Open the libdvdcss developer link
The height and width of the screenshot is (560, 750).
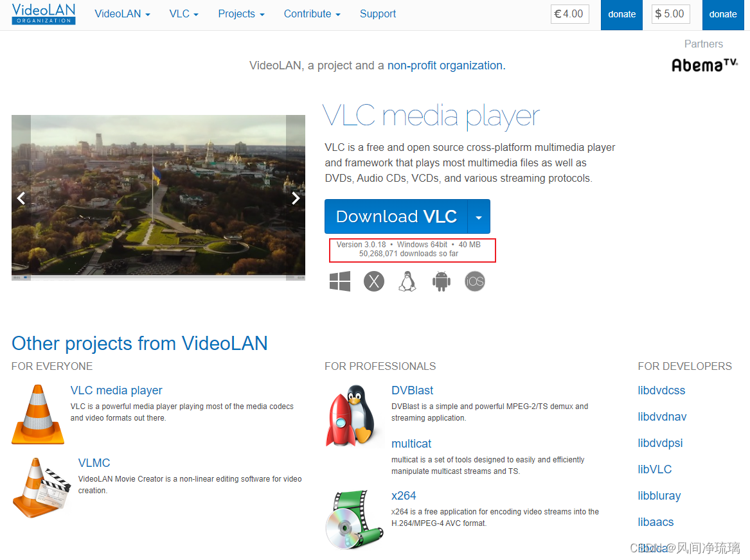coord(661,390)
